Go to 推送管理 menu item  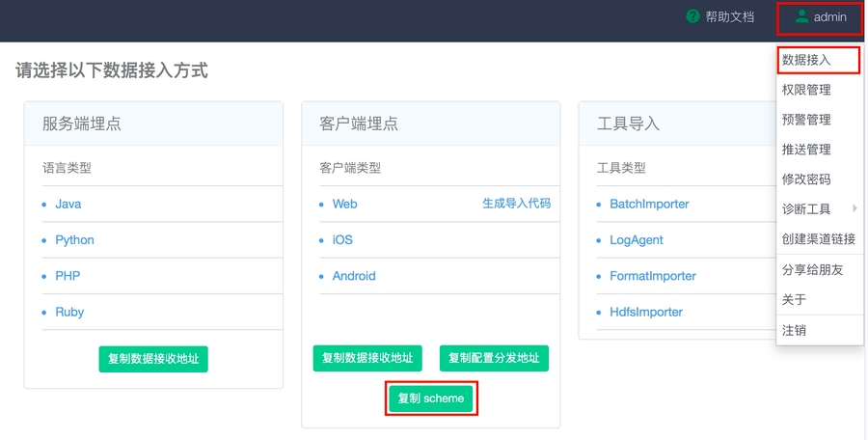806,150
